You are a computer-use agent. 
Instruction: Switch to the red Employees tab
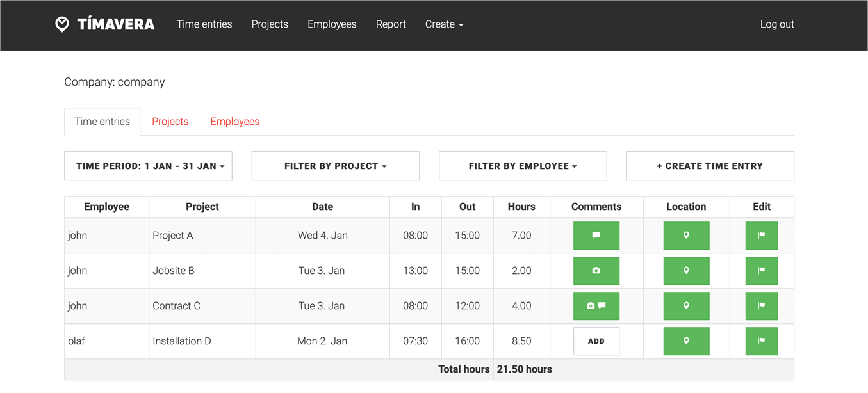(x=234, y=122)
